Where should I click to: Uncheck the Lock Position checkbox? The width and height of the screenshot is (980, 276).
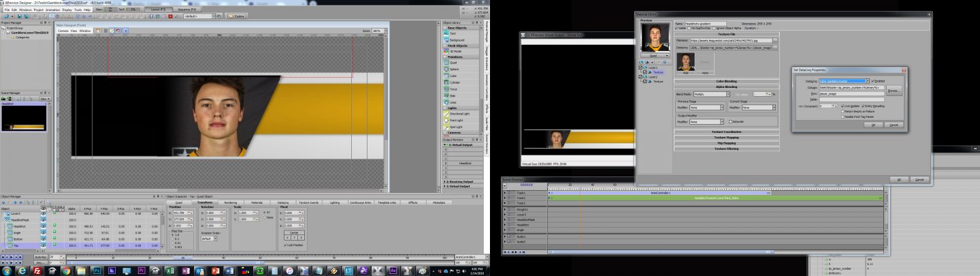pos(285,245)
